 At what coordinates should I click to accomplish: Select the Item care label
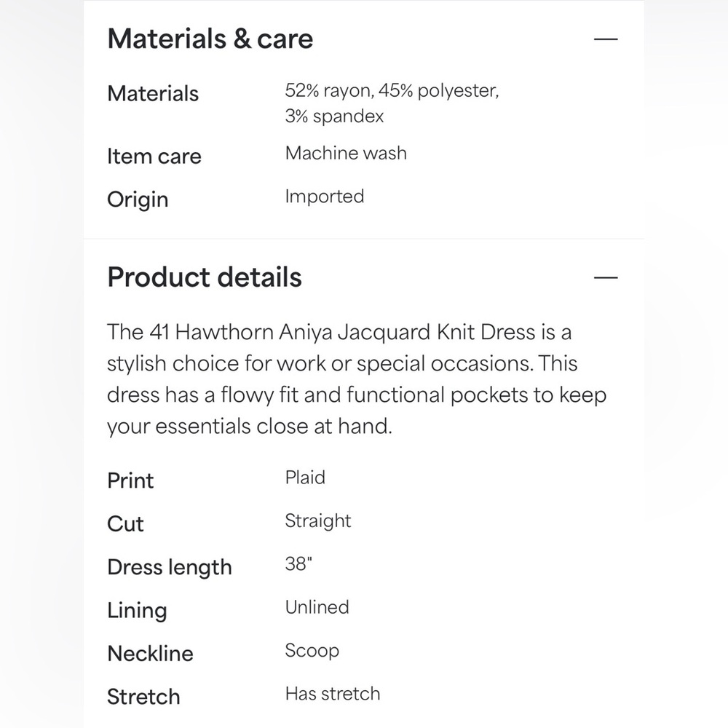coord(154,156)
